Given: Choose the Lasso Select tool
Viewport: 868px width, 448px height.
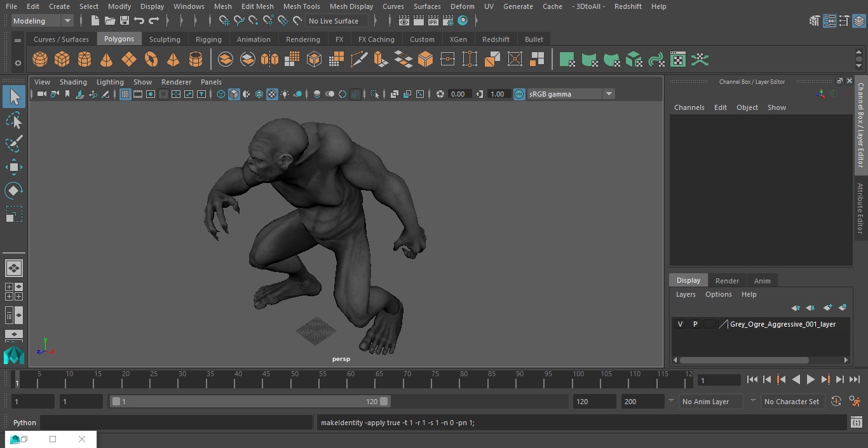Looking at the screenshot, I should tap(14, 121).
